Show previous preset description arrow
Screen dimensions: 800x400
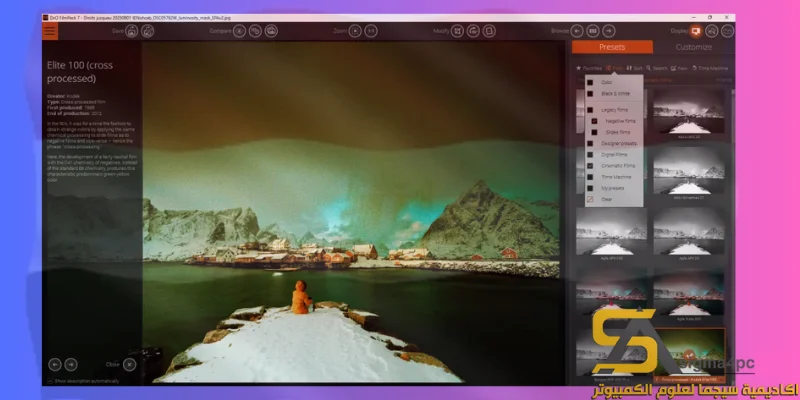[55, 364]
